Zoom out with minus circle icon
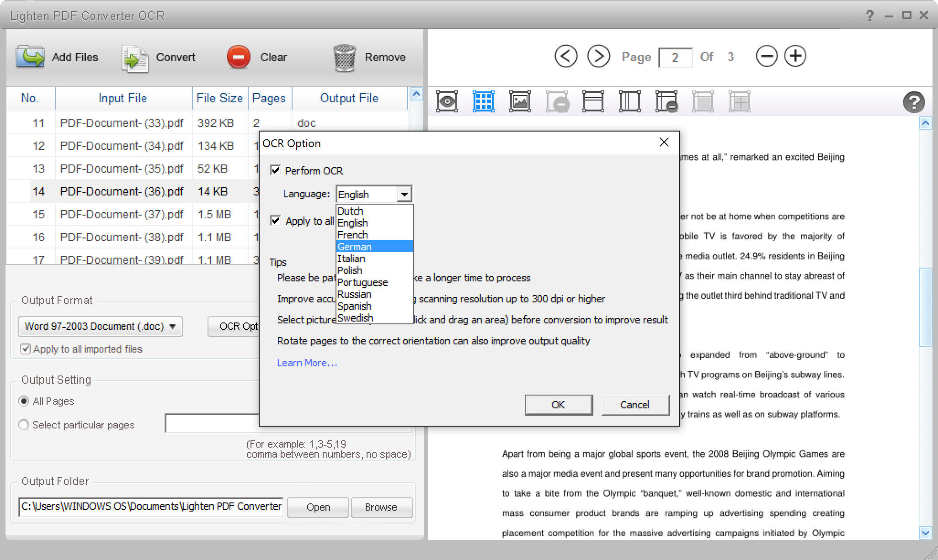 click(x=767, y=56)
